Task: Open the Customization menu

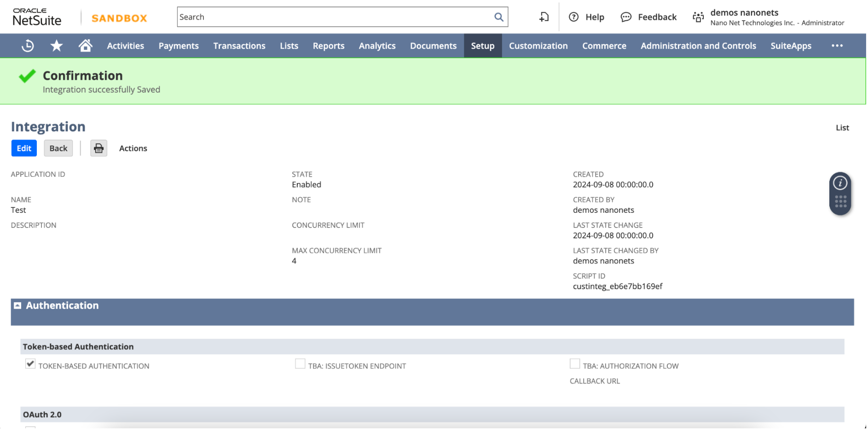Action: pos(538,46)
